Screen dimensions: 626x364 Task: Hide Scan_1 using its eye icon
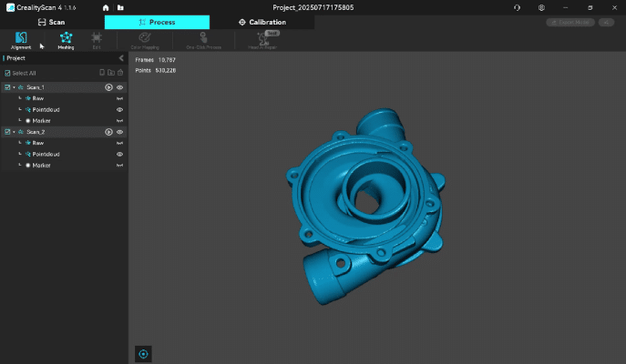coord(119,87)
